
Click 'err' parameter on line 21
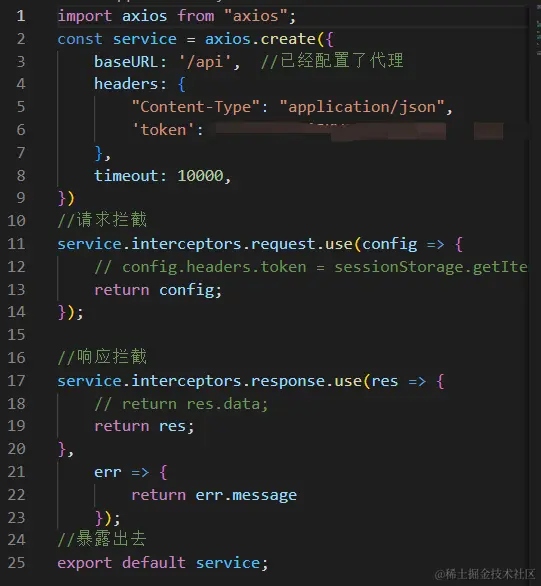click(108, 472)
